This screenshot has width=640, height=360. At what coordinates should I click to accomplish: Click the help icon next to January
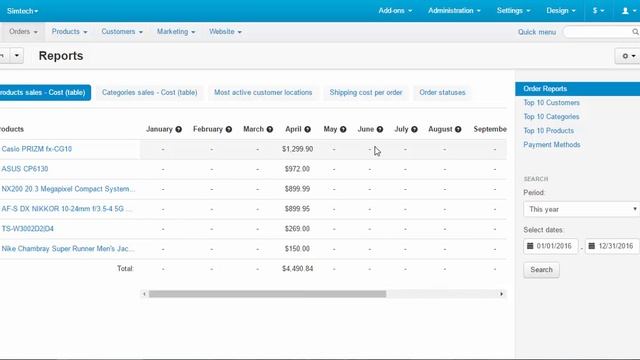(x=178, y=129)
